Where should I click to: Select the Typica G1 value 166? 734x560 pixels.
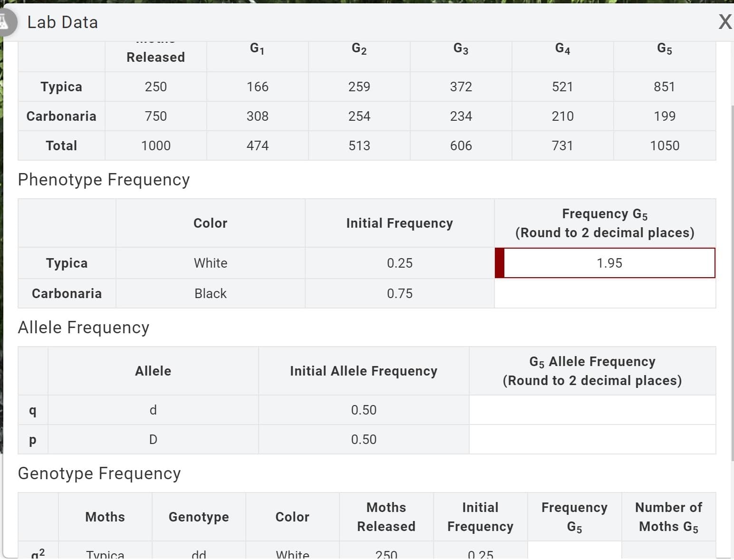257,87
